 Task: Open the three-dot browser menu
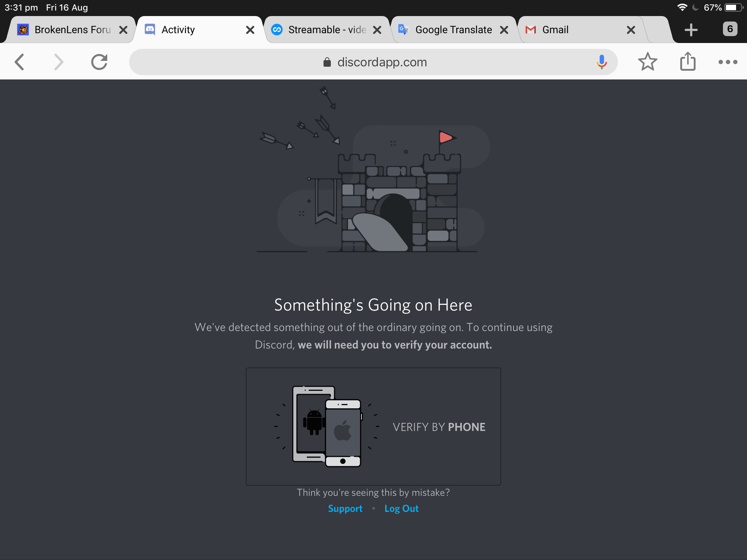(728, 62)
